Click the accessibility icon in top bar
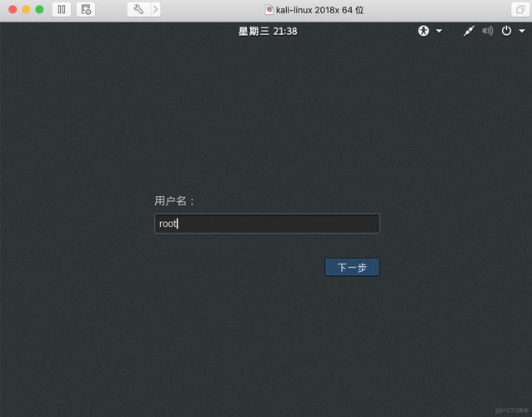The image size is (532, 417). 424,31
